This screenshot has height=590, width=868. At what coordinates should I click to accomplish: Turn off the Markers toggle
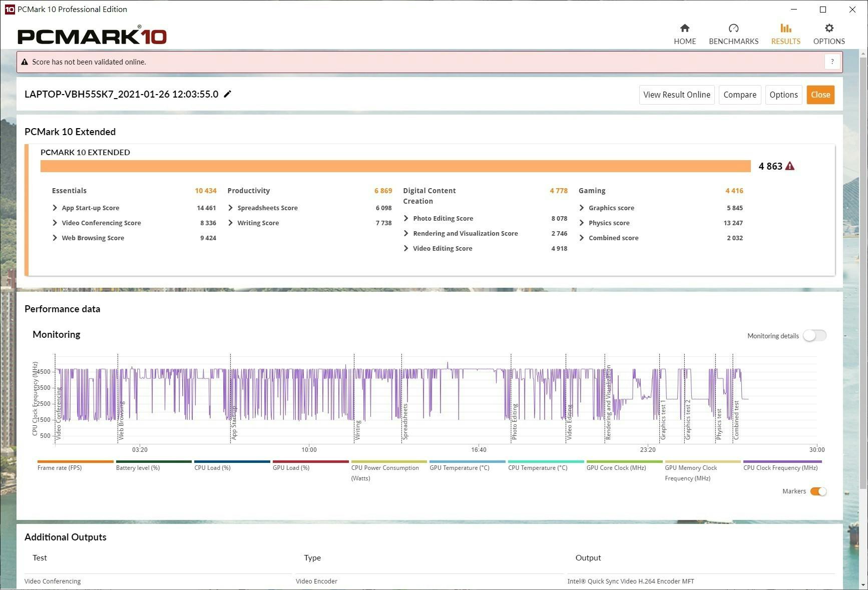[x=818, y=491]
